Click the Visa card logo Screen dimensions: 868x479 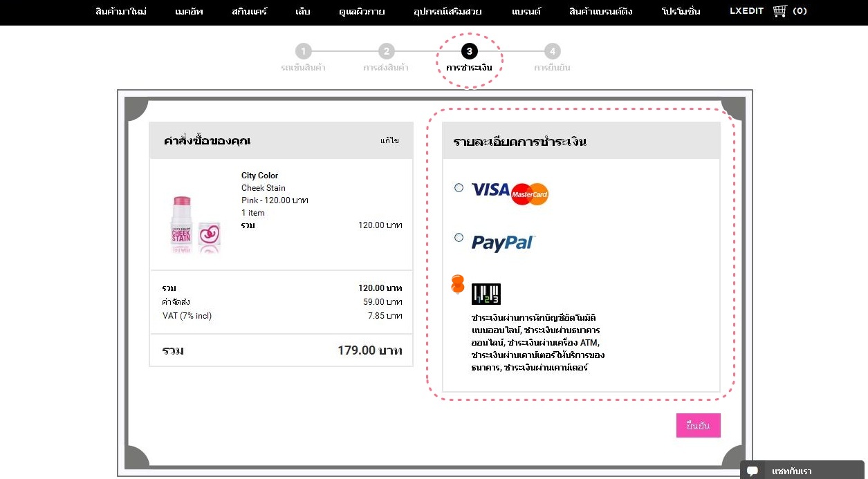(x=490, y=190)
